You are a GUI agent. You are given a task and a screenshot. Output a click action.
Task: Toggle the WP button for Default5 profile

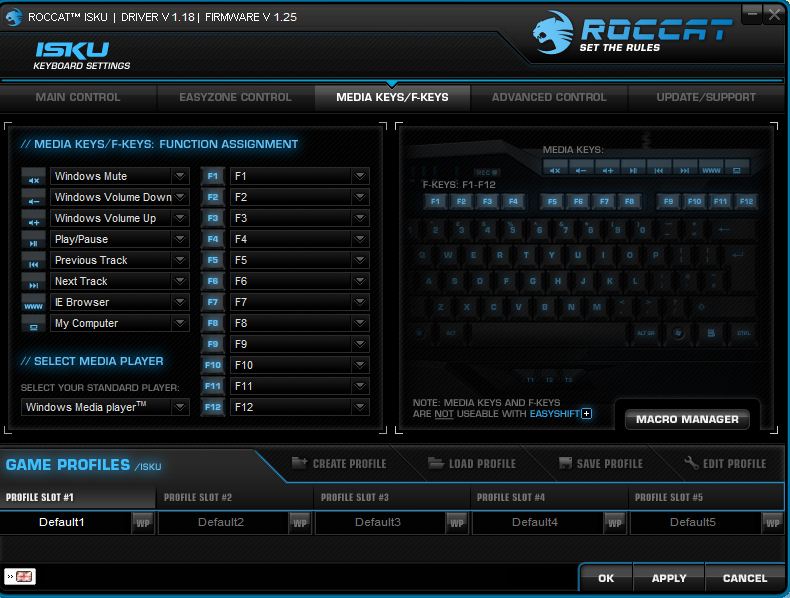point(772,523)
